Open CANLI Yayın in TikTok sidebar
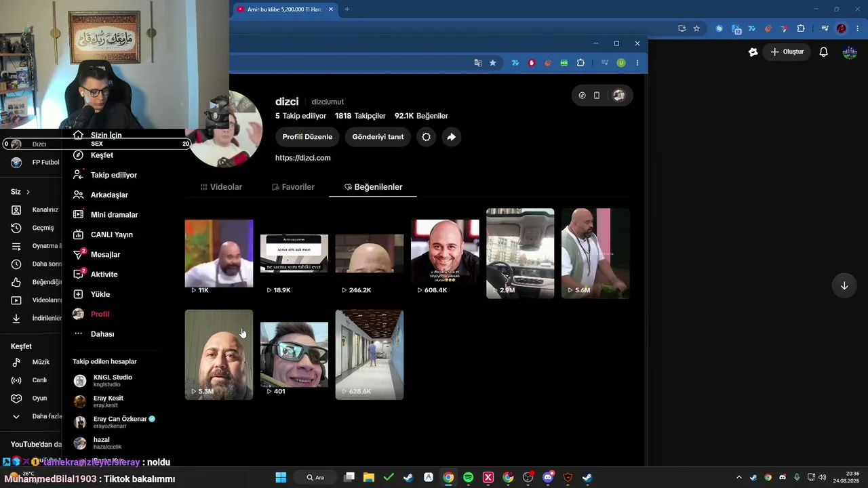 [103, 235]
